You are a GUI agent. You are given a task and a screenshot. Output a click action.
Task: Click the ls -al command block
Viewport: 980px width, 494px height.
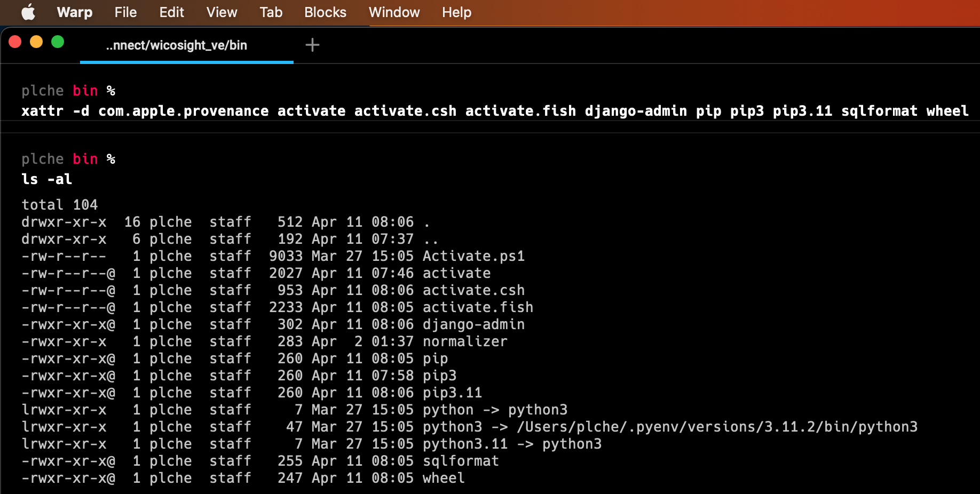click(x=46, y=179)
